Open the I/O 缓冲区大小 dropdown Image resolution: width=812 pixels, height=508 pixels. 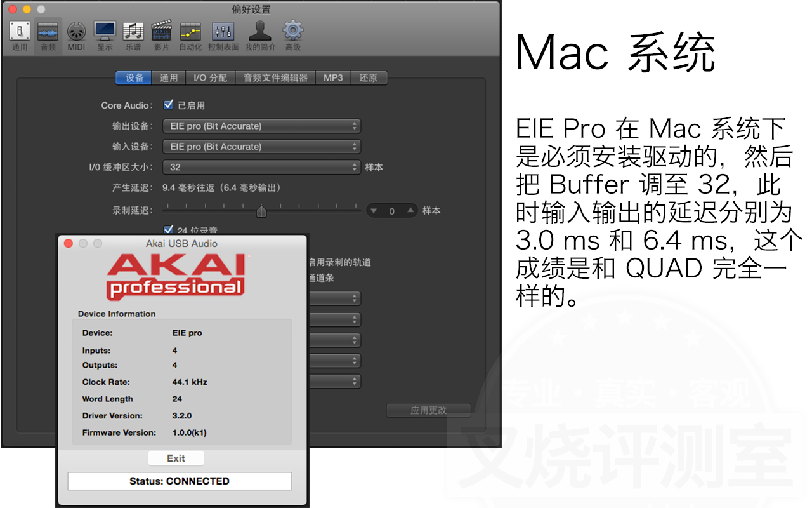click(262, 168)
